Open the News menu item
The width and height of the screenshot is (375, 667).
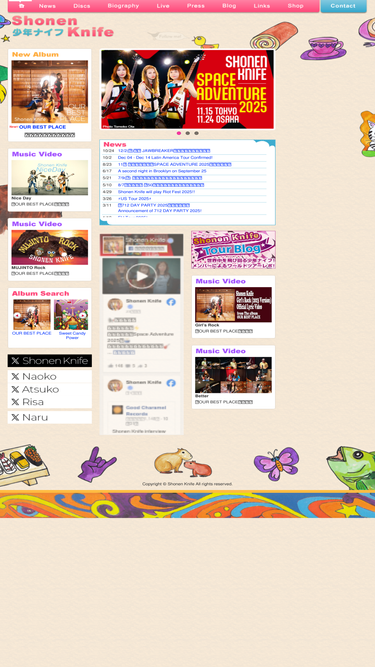(x=47, y=6)
